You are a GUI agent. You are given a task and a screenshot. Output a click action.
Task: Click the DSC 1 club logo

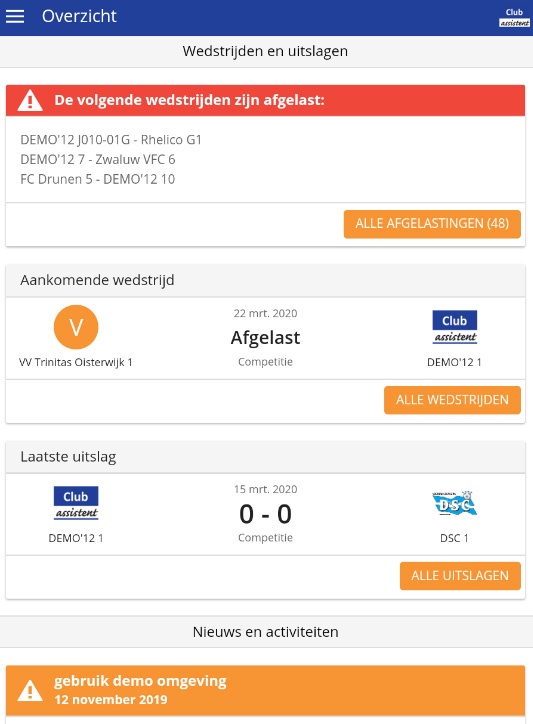[x=454, y=503]
